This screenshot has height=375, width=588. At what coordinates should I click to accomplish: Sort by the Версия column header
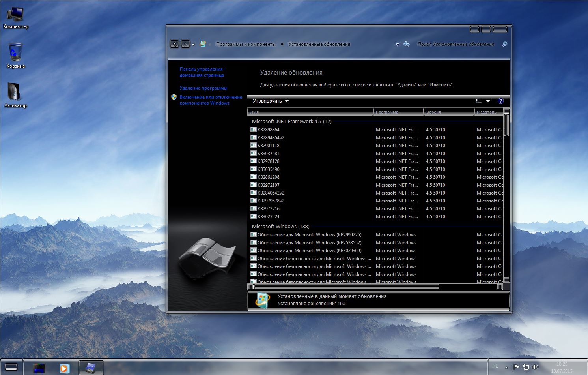[449, 112]
